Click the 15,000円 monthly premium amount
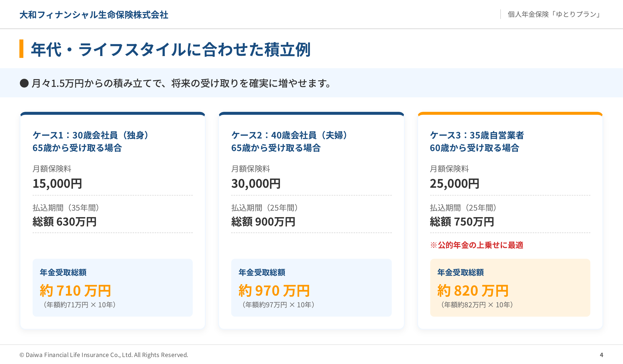Image resolution: width=623 pixels, height=364 pixels. pyautogui.click(x=57, y=184)
